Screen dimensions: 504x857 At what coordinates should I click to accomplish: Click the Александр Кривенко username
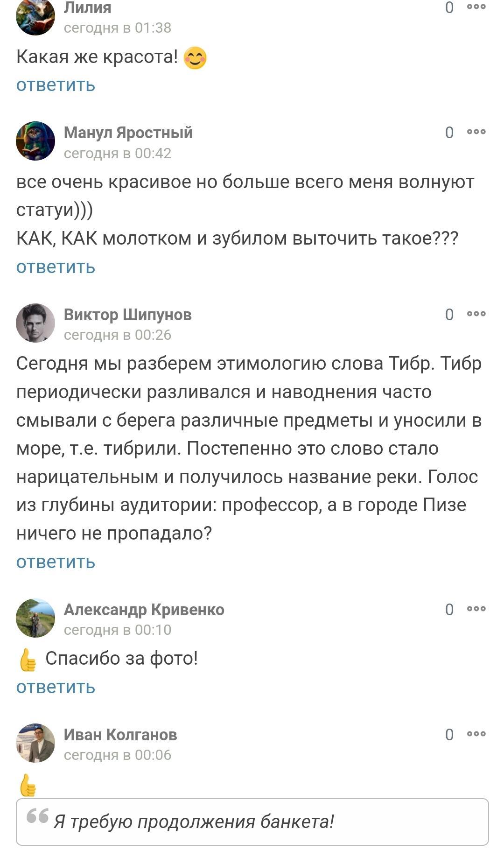pos(144,610)
